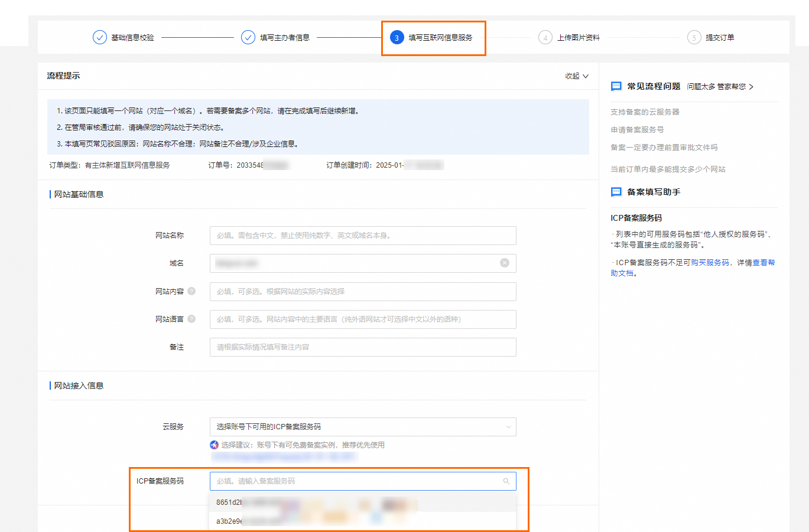Click help icon next to 网站语言

coord(191,319)
